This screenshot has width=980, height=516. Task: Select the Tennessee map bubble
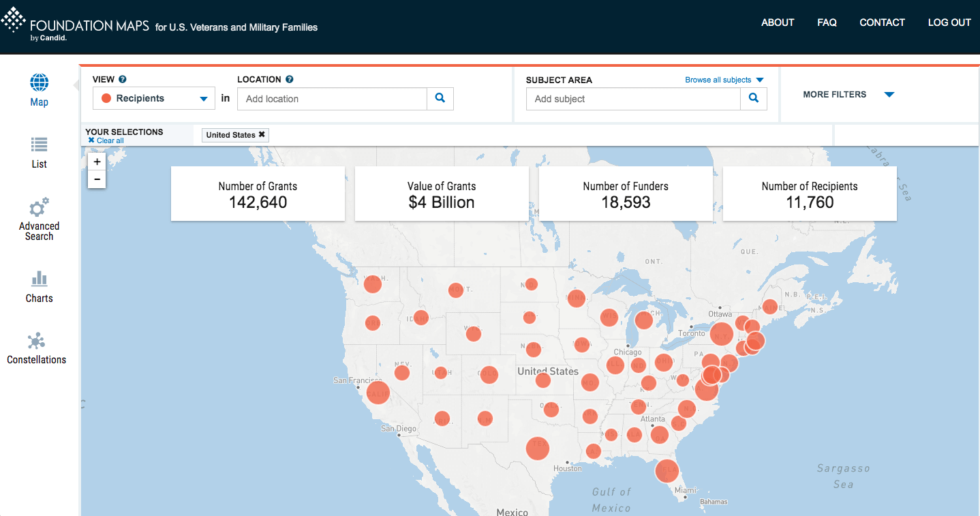pyautogui.click(x=639, y=406)
